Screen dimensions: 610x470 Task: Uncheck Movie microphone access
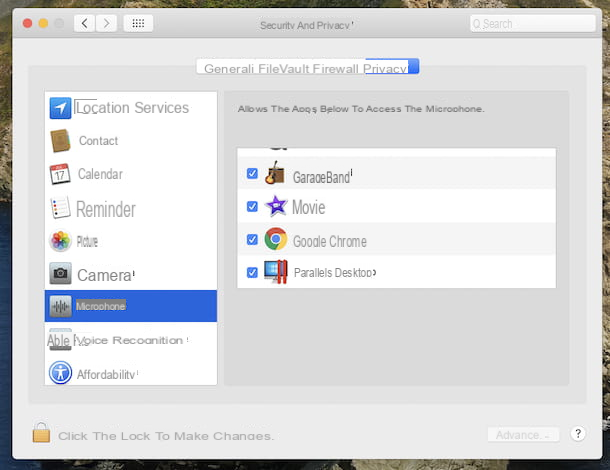click(x=252, y=206)
